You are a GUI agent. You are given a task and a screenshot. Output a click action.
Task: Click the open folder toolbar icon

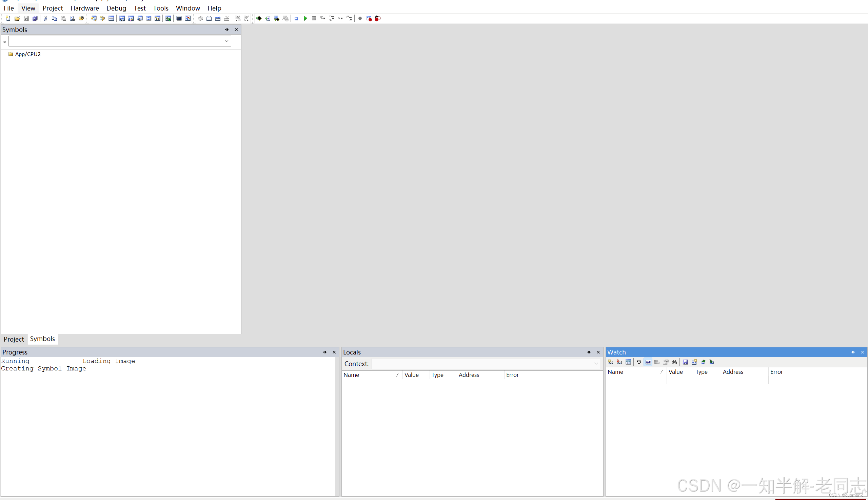17,19
